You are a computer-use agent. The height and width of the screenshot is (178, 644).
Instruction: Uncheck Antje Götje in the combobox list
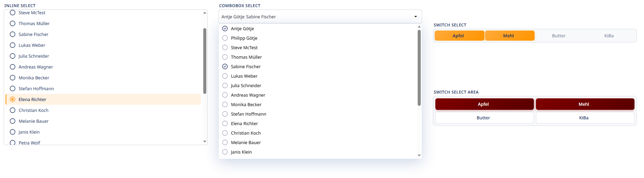(225, 28)
